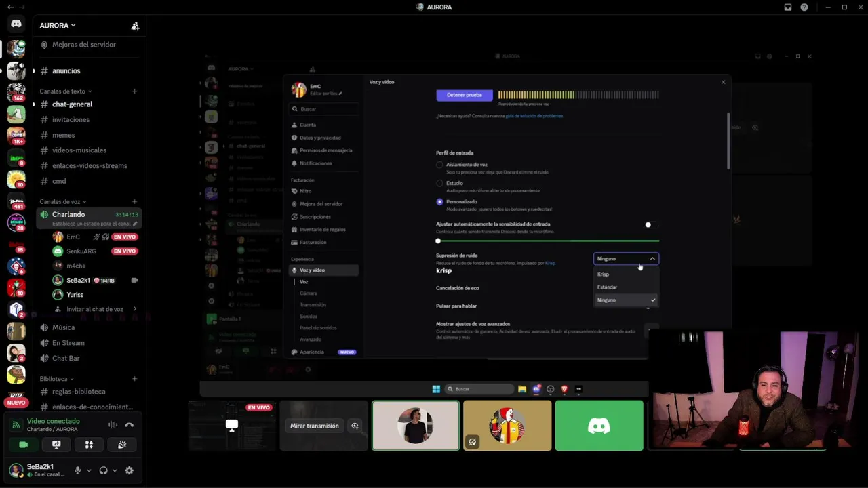Close the Supresión de ruido dropdown
This screenshot has width=868, height=488.
[x=626, y=258]
